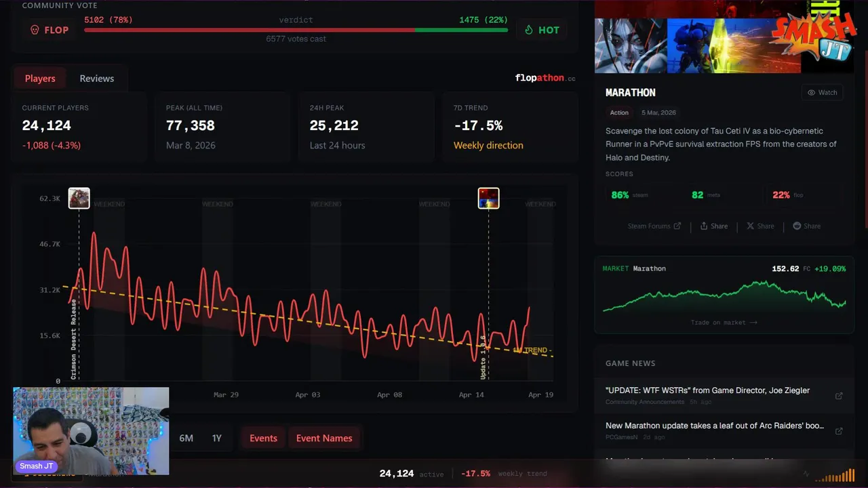Click external-link icon for WTF WSTRs news
The height and width of the screenshot is (488, 868).
[x=839, y=396]
